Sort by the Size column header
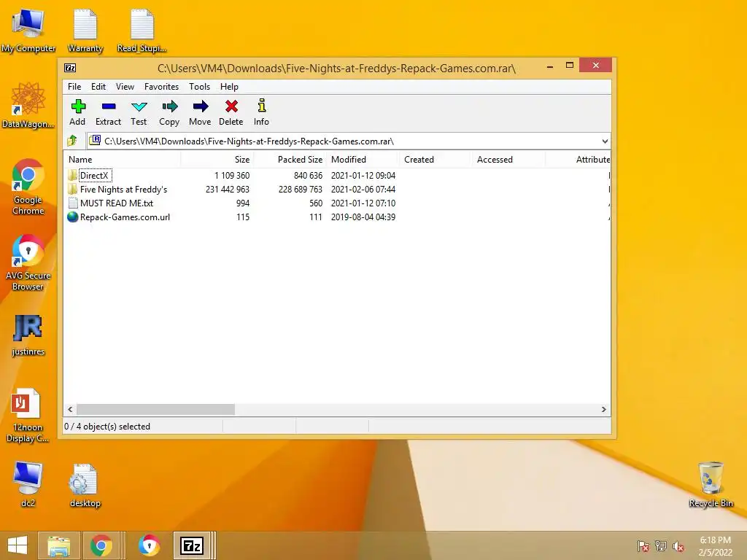Viewport: 747px width, 560px height. coord(217,160)
